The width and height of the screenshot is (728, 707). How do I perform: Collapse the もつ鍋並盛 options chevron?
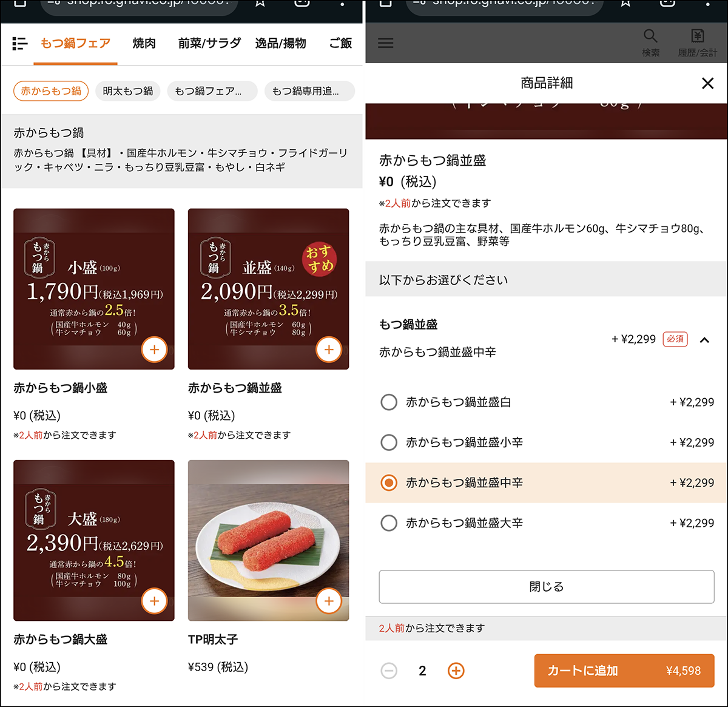[x=704, y=340]
